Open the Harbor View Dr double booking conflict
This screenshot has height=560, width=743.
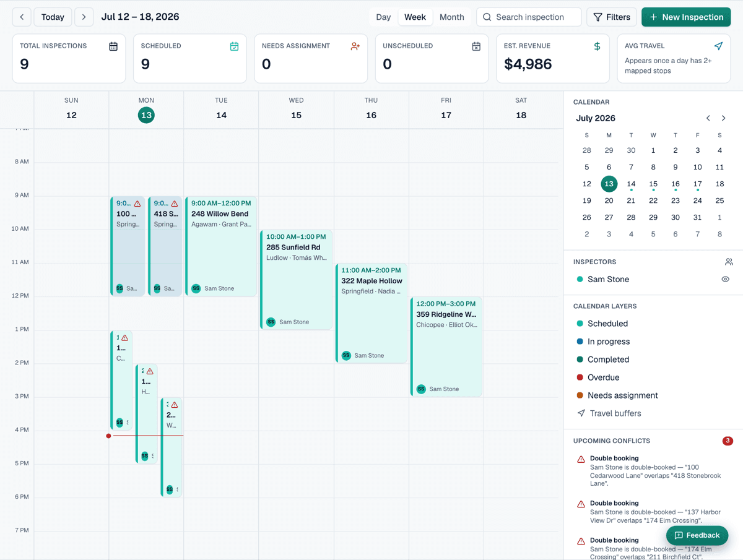(x=653, y=512)
